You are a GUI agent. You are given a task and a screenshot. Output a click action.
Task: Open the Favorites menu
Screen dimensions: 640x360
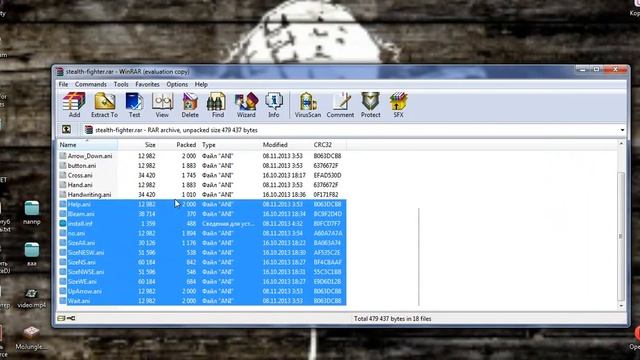147,84
